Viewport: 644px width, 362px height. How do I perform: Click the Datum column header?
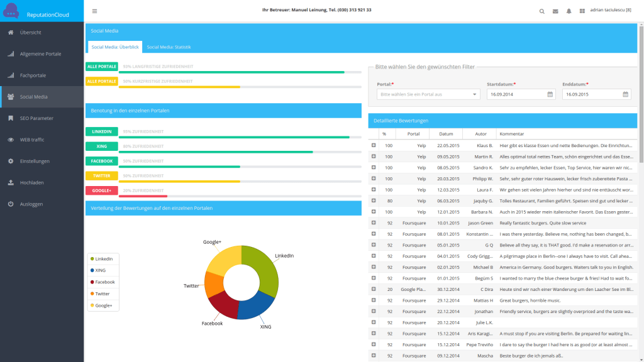(x=446, y=134)
